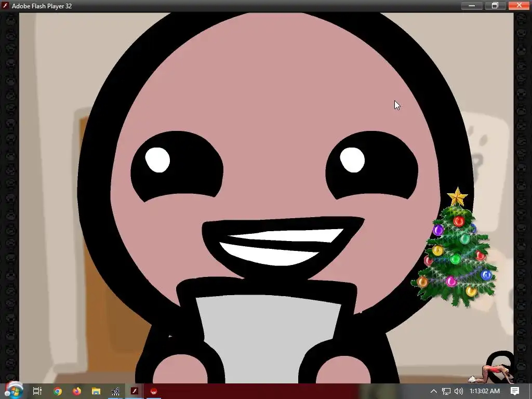
Task: Open the Action Center notifications icon
Action: 515,391
